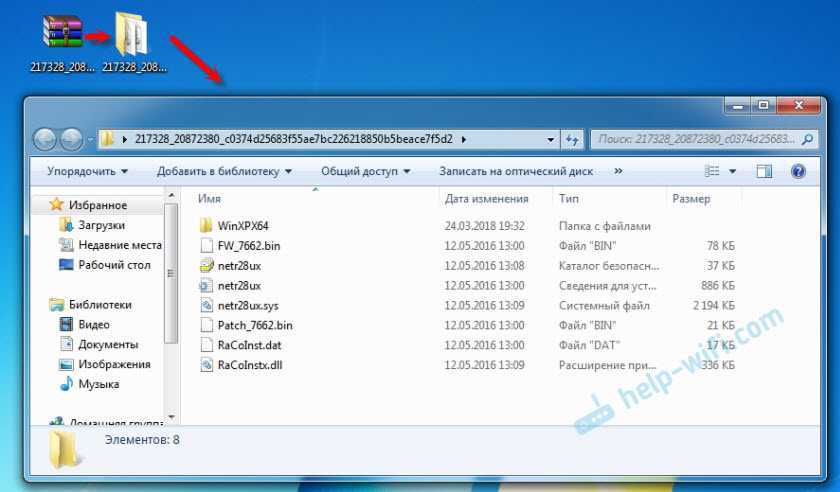
Task: Select Изображения in the navigation pane
Action: click(114, 364)
